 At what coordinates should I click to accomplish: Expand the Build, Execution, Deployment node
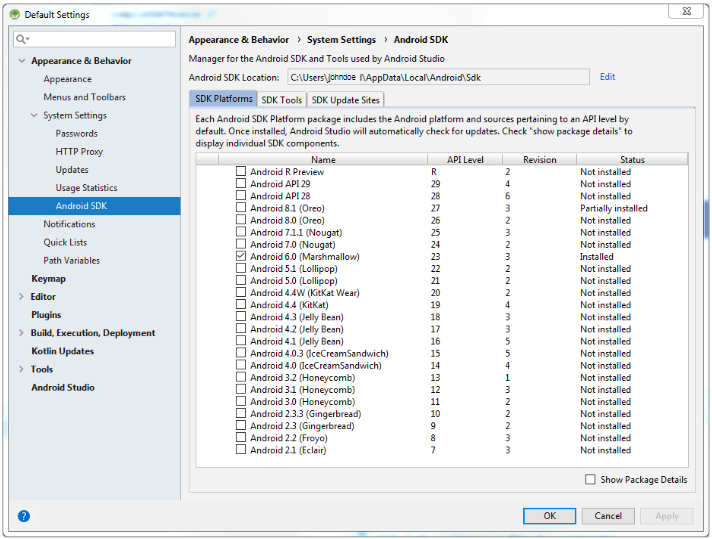pos(21,332)
